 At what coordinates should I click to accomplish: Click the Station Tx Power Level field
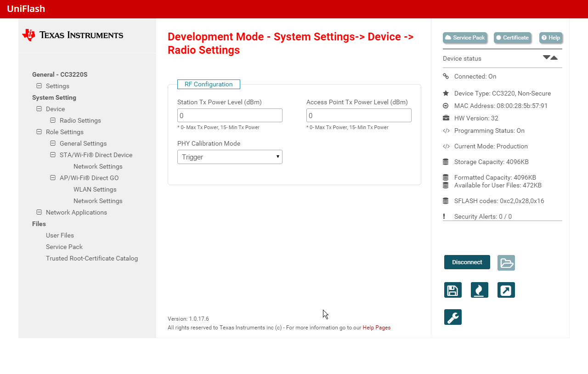230,115
